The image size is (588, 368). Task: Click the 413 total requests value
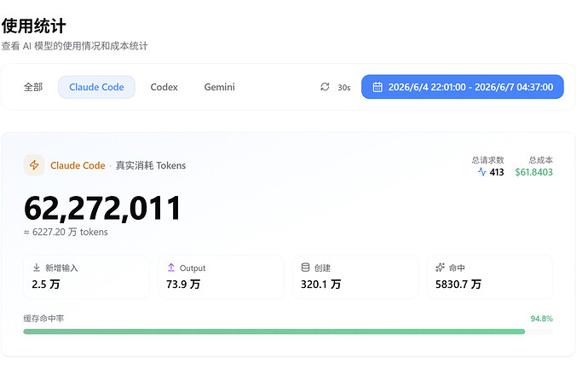tap(497, 172)
